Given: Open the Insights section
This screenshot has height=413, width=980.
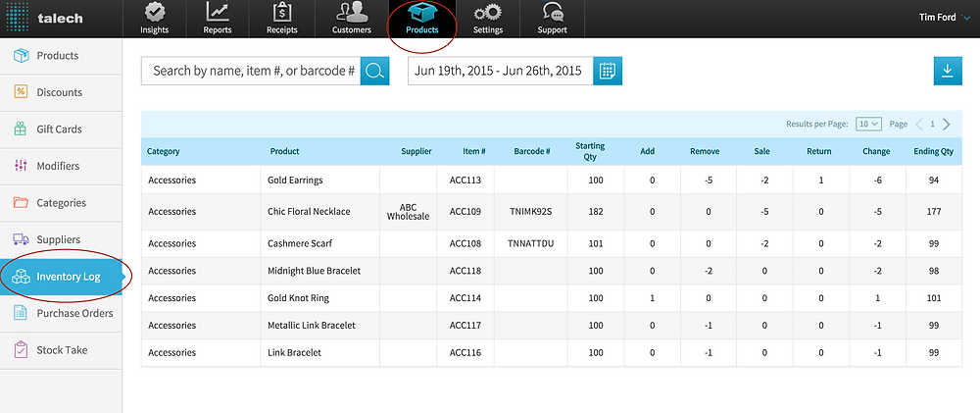Looking at the screenshot, I should coord(155,19).
